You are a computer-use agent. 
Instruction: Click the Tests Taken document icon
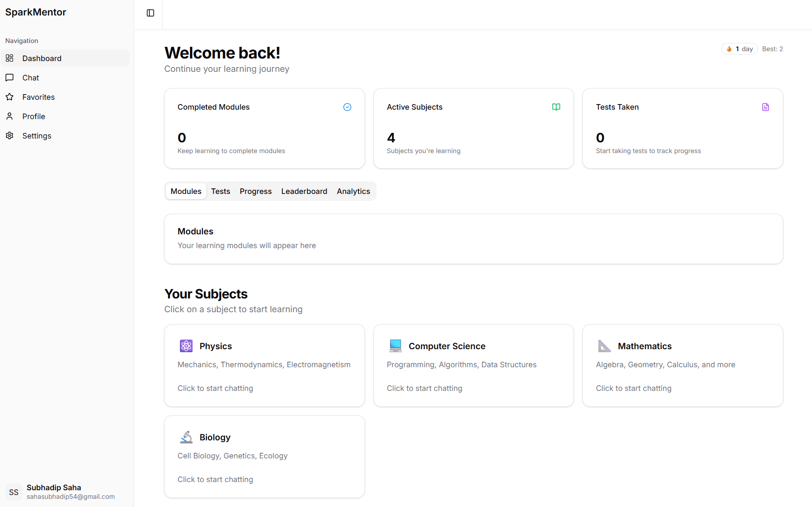[x=765, y=107]
